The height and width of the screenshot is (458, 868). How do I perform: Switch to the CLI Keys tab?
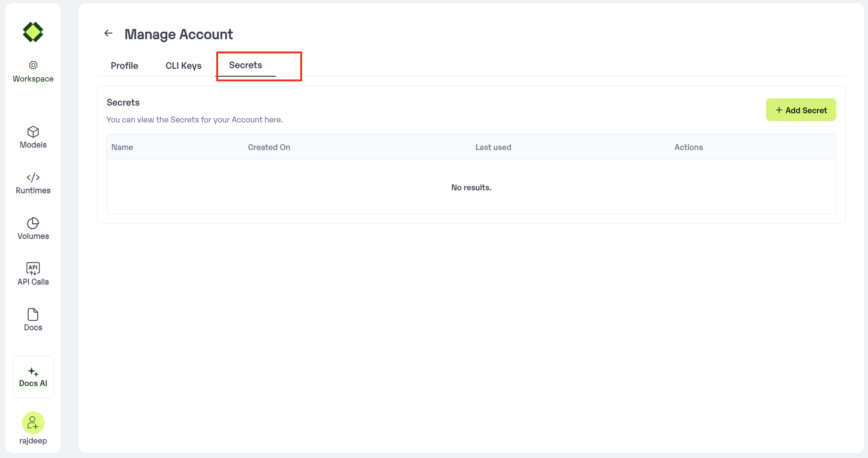click(183, 65)
